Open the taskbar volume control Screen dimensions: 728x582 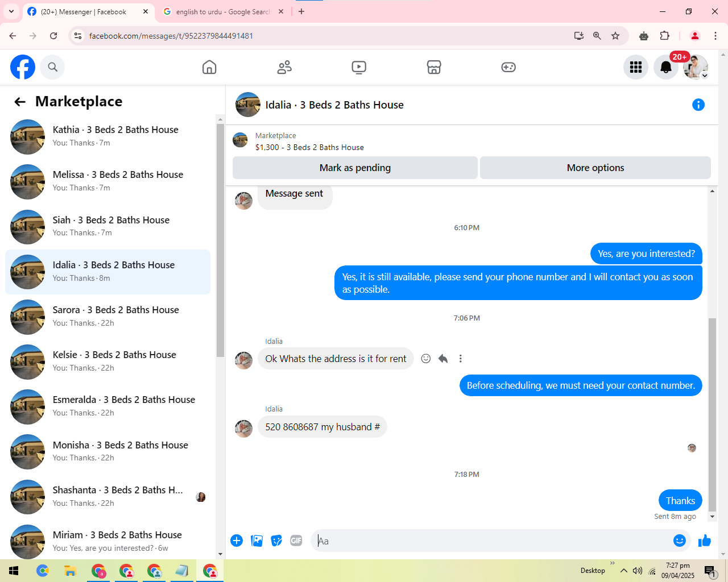(638, 571)
